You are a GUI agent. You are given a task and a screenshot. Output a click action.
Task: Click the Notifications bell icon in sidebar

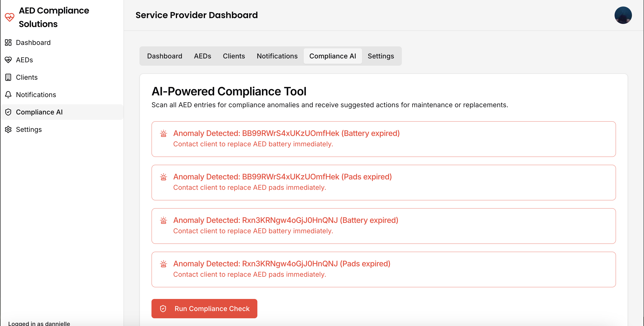(x=8, y=95)
